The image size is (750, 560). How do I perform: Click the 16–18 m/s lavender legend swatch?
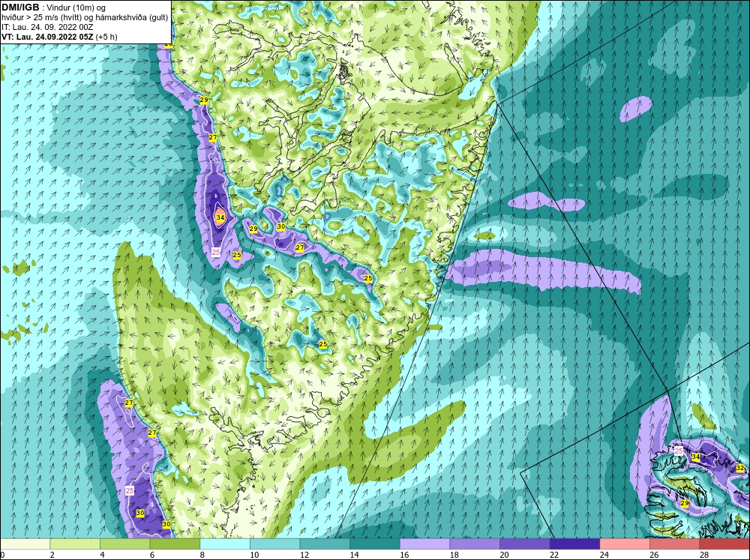click(x=424, y=544)
